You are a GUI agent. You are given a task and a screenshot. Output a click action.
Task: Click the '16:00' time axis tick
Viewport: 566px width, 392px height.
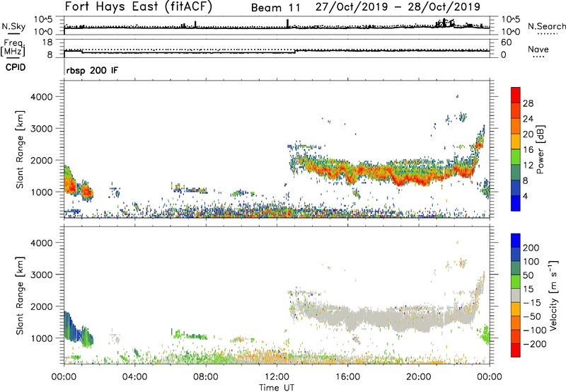(x=347, y=377)
